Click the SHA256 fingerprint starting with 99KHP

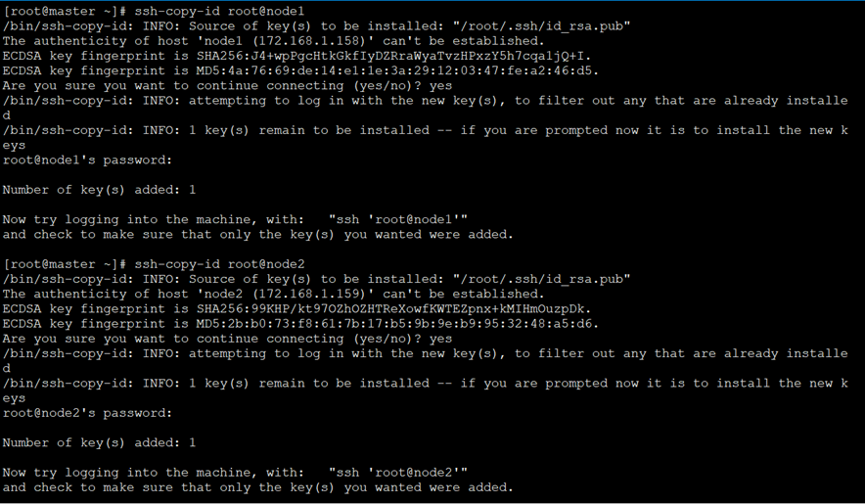393,309
